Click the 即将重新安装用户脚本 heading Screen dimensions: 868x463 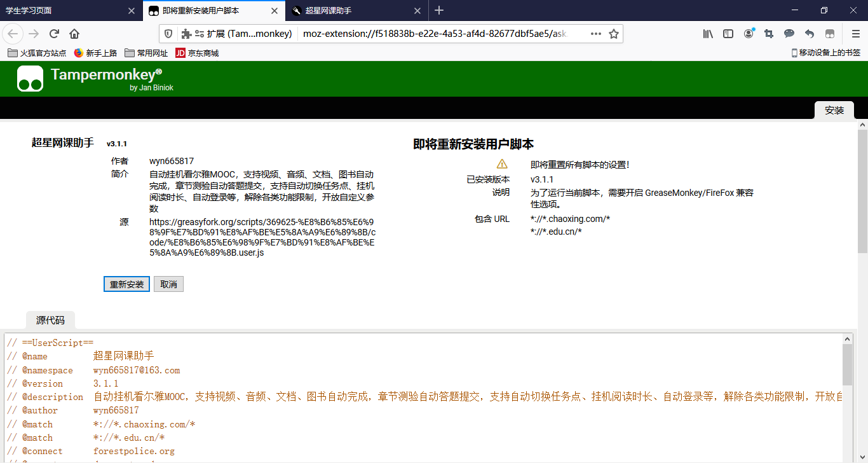pyautogui.click(x=473, y=144)
